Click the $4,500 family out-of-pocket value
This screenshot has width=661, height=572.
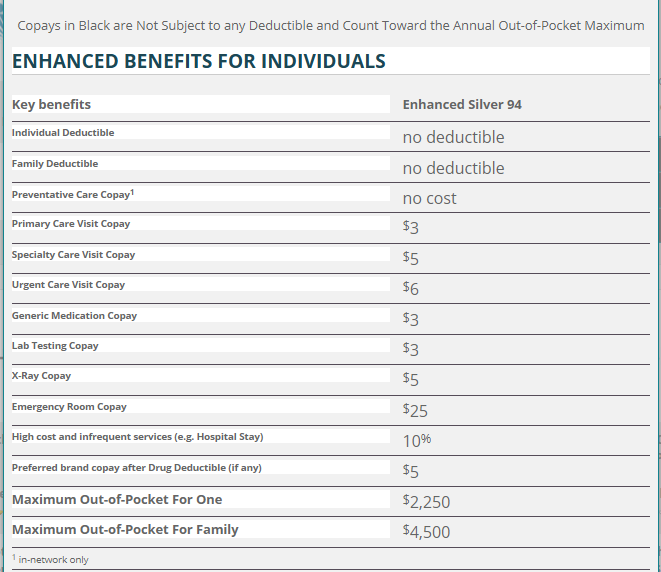(426, 531)
